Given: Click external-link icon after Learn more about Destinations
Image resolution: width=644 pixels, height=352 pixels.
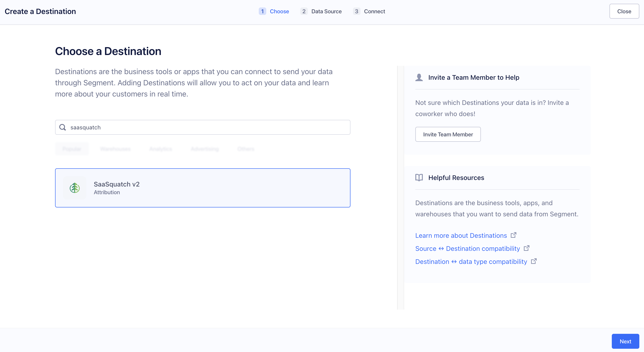Looking at the screenshot, I should (514, 235).
